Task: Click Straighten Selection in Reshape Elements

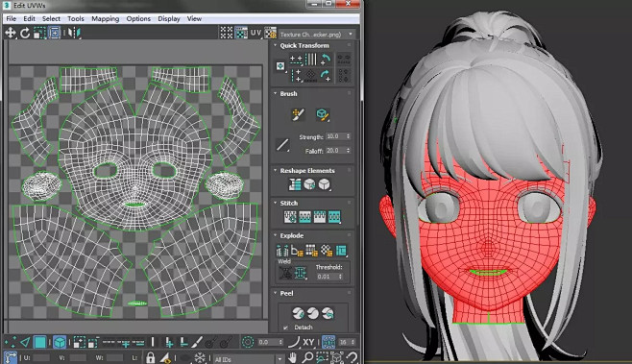Action: [x=295, y=184]
